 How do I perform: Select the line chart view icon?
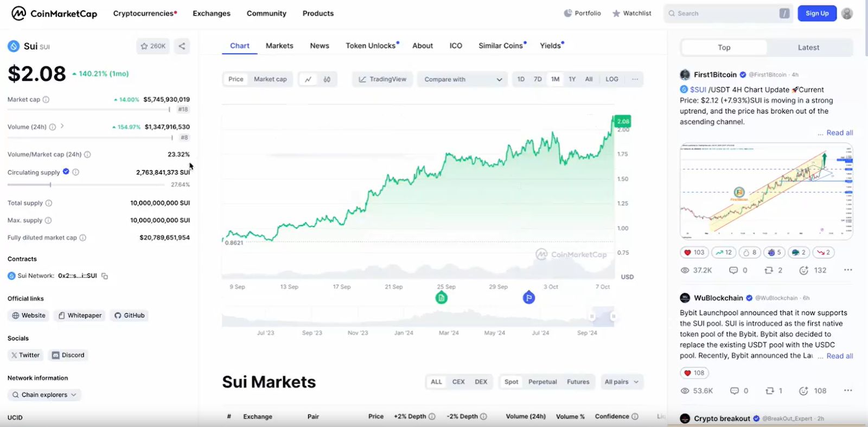[x=308, y=79]
